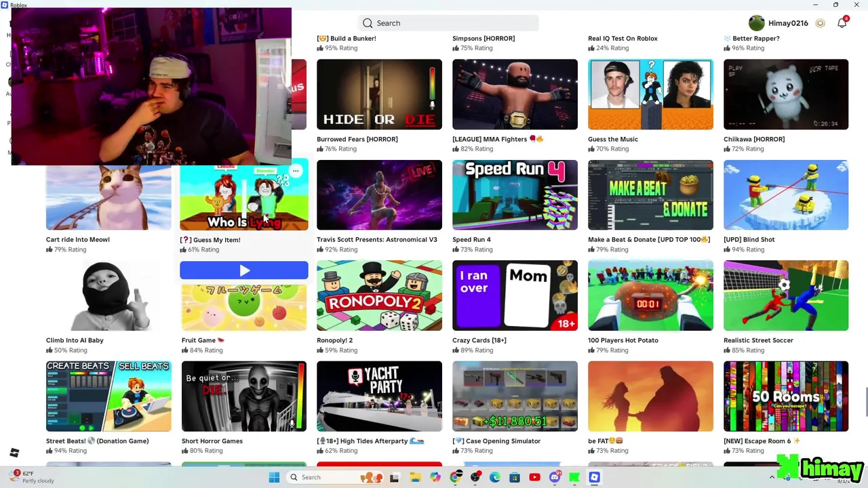Open Realistic Street Soccer thumbnail
The width and height of the screenshot is (868, 488).
(786, 296)
